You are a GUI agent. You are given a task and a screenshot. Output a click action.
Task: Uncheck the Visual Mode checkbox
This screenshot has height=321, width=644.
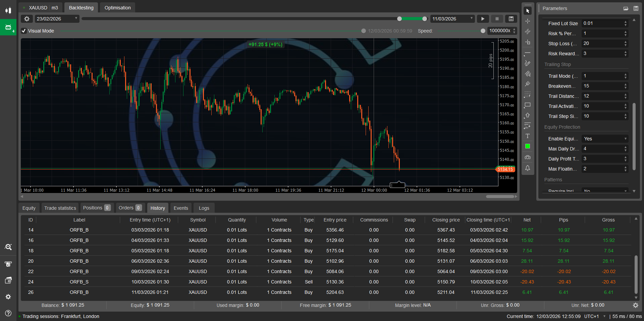[24, 31]
